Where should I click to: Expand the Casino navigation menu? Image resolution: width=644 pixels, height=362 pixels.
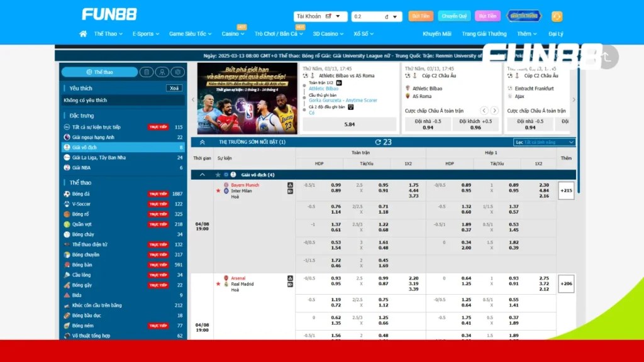233,34
